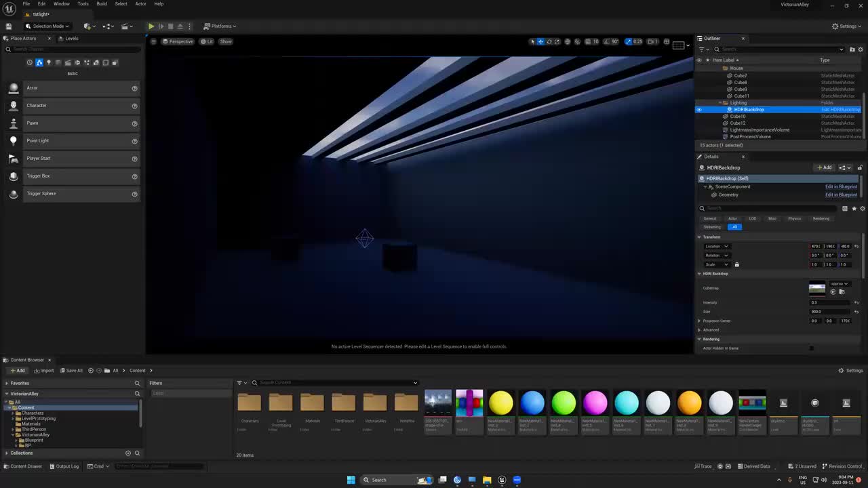868x488 pixels.
Task: Select PostProcessVolume in the Outliner
Action: (x=750, y=136)
